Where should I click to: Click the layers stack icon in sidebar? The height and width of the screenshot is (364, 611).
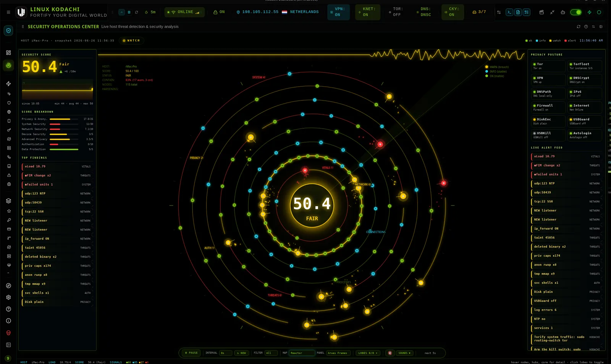(x=8, y=201)
